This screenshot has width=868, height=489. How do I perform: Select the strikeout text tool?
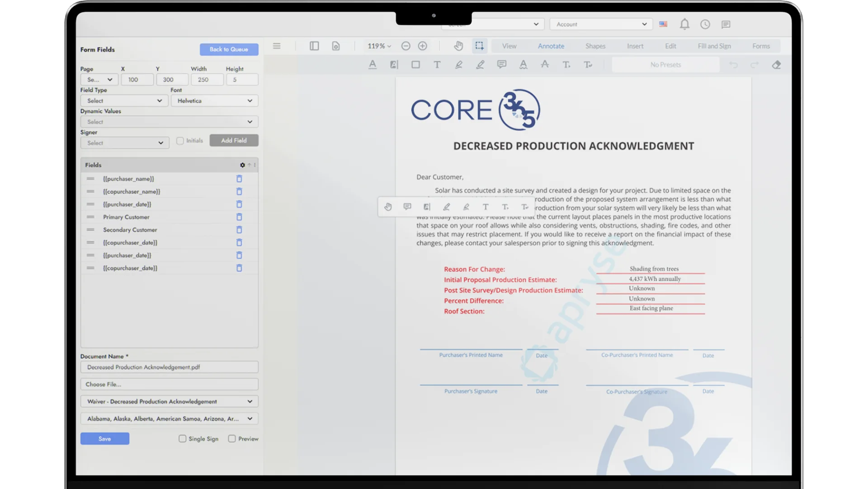coord(545,65)
